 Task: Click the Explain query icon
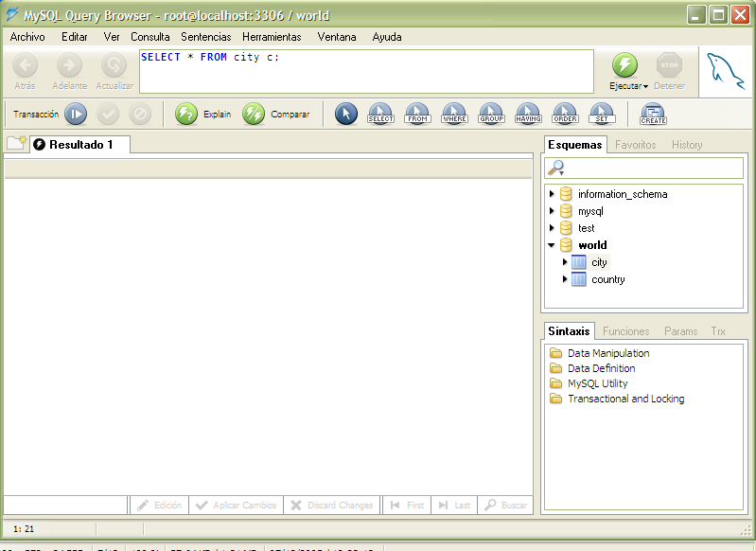pos(187,114)
